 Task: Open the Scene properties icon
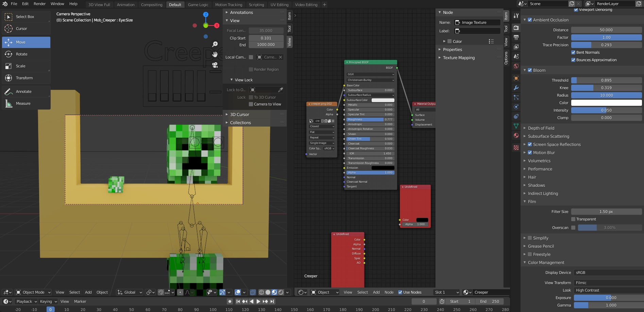pyautogui.click(x=516, y=56)
